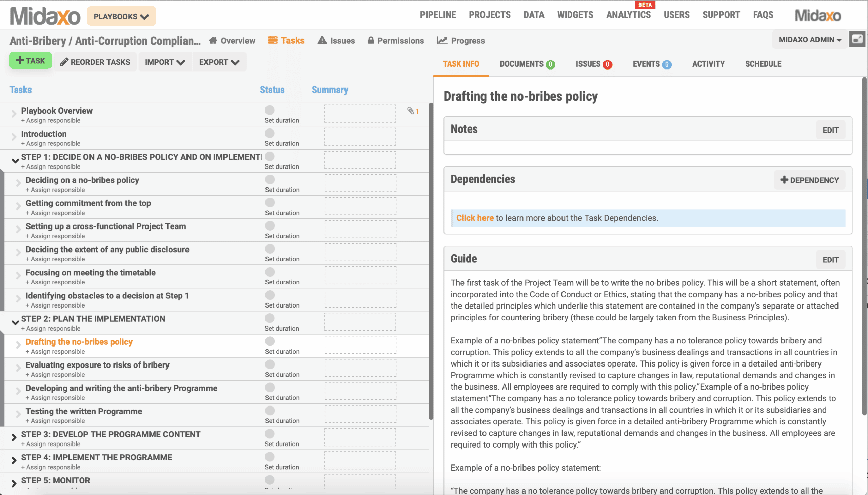Add a dependency with the Dependency button

(809, 180)
